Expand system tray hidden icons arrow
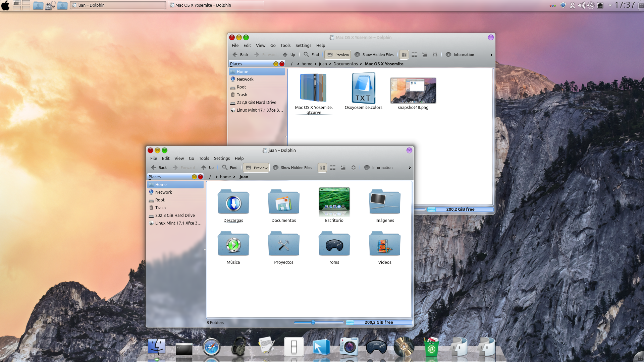 (x=610, y=5)
